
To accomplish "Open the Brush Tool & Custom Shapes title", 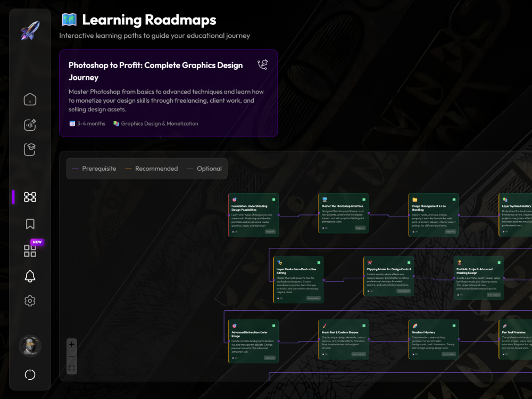I will 340,332.
